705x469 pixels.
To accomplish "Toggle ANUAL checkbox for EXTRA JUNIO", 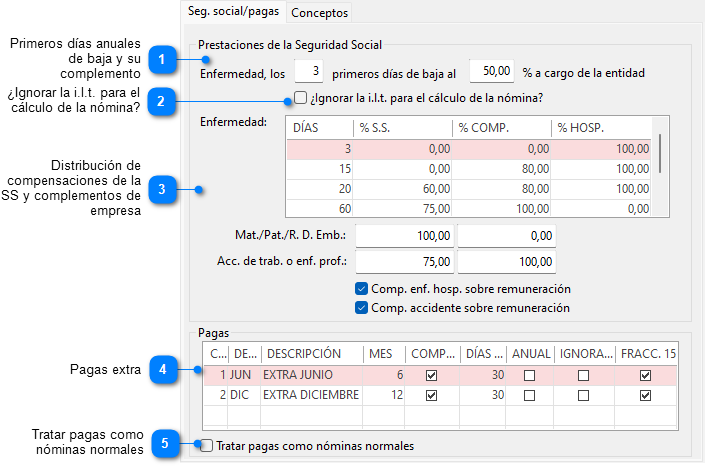I will coord(529,375).
